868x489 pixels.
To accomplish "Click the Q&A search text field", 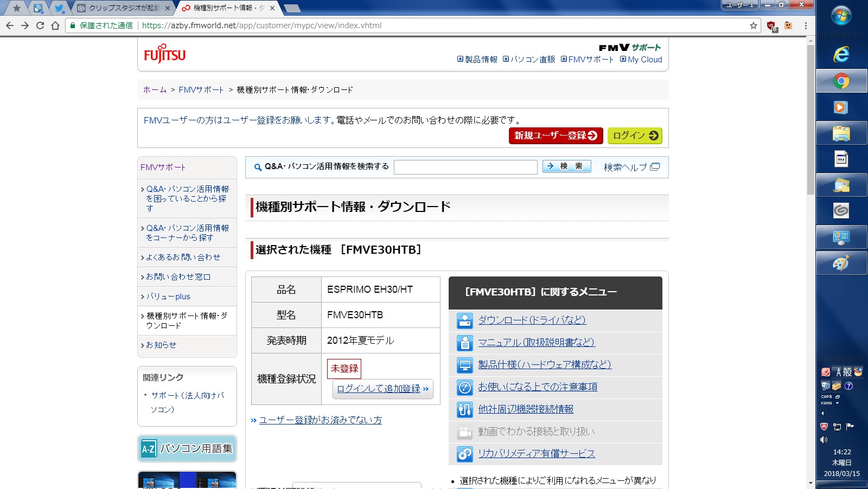I will coord(465,167).
